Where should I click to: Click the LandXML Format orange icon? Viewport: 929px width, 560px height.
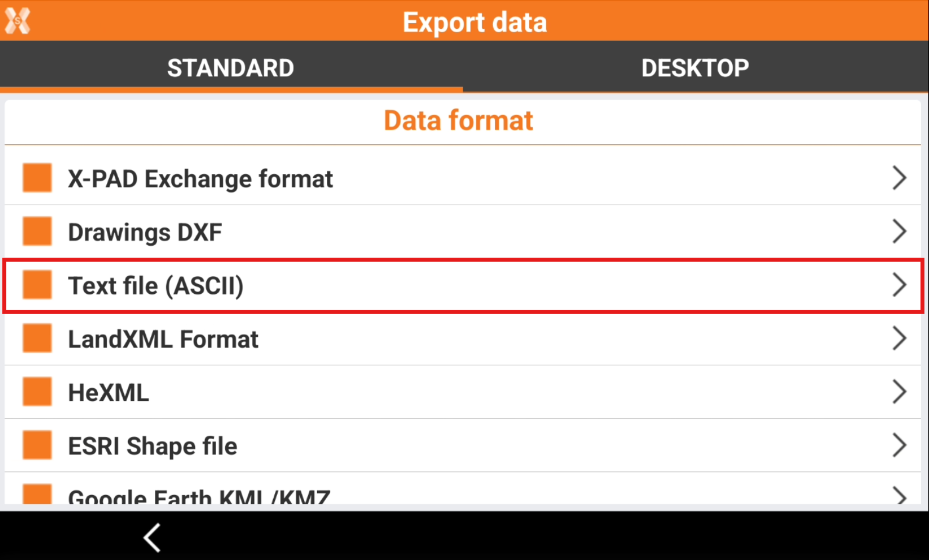tap(36, 338)
